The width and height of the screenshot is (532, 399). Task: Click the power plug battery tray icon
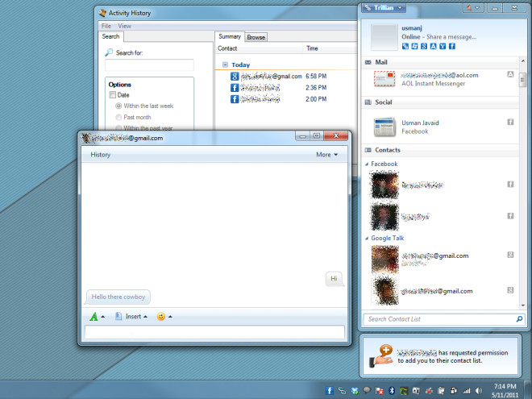[x=442, y=391]
